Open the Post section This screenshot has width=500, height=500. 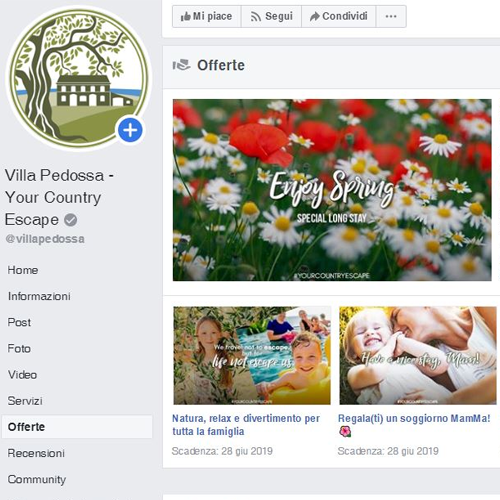point(19,322)
